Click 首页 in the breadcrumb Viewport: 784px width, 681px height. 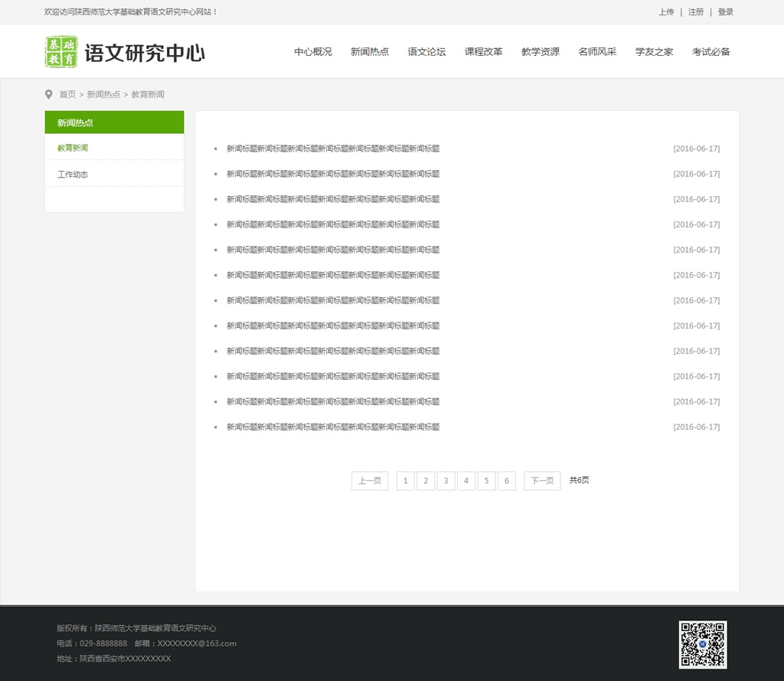click(x=67, y=95)
